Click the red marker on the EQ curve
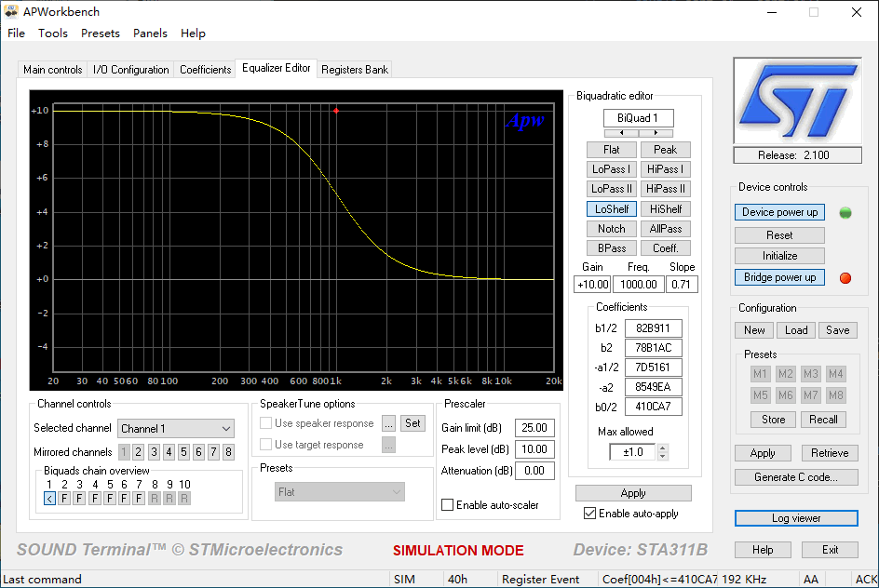Screen dimensions: 879x588 click(x=336, y=111)
